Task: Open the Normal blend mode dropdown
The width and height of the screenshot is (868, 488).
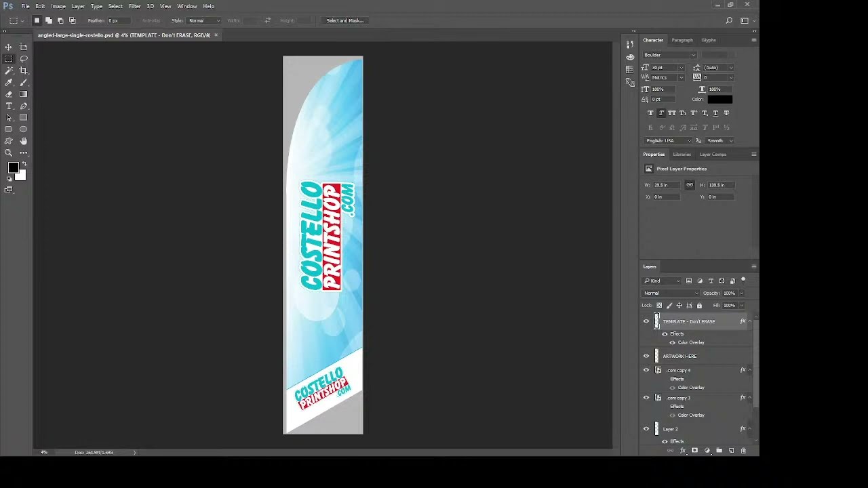Action: (x=671, y=293)
